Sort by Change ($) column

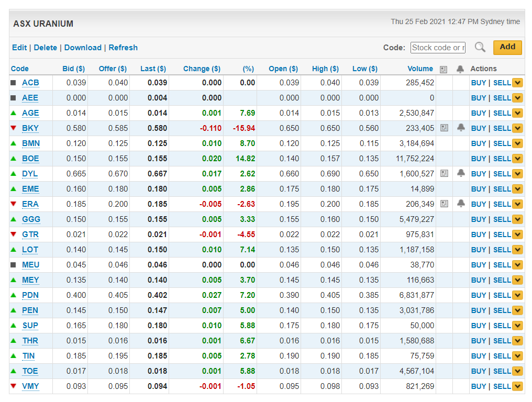pyautogui.click(x=202, y=69)
